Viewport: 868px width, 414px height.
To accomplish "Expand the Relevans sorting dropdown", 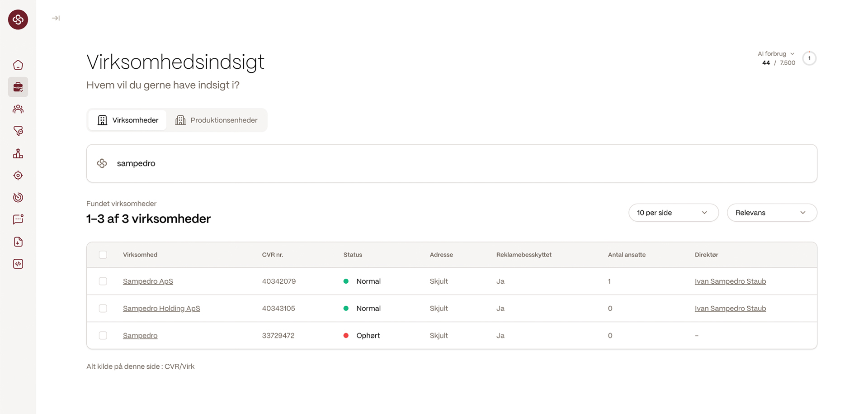I will tap(771, 213).
